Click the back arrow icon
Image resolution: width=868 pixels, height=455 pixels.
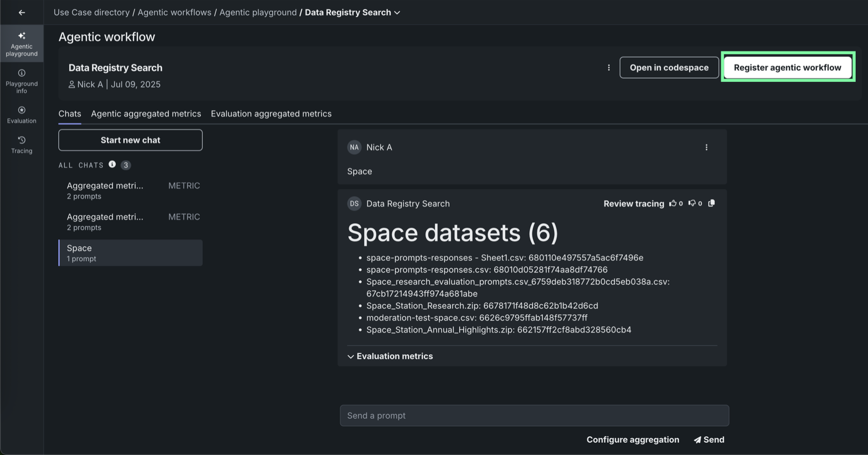click(22, 12)
